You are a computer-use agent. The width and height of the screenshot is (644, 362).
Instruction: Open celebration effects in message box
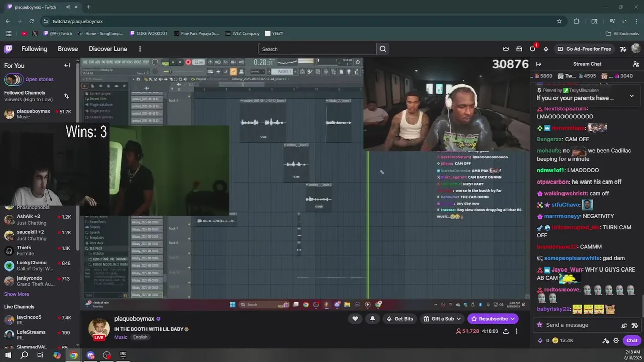click(624, 325)
